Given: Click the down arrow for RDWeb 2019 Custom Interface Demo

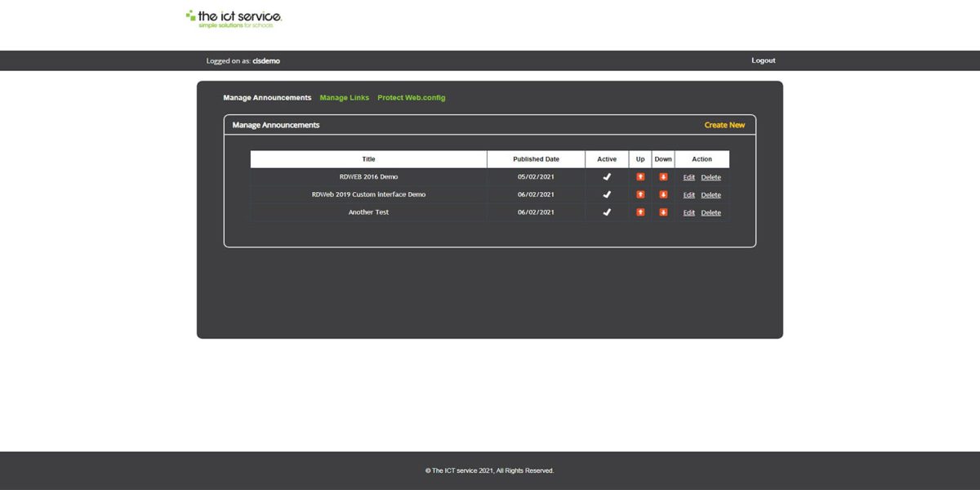Looking at the screenshot, I should tap(662, 194).
